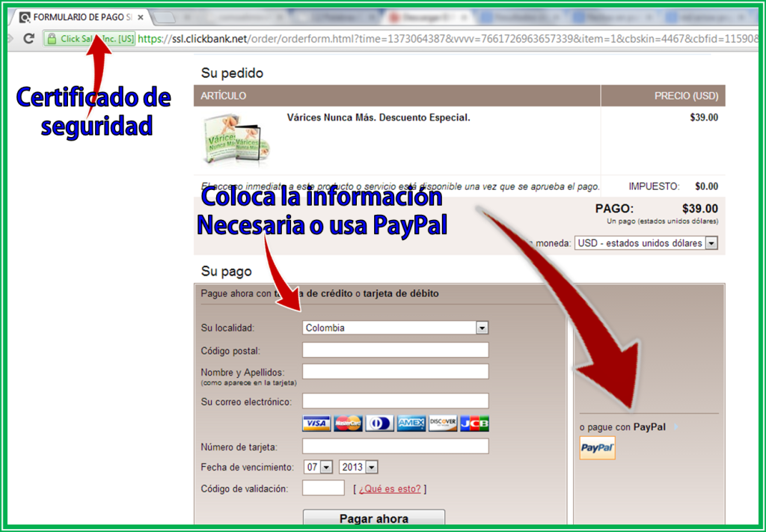Click the Su pedido heading
This screenshot has height=532, width=766.
coord(232,73)
